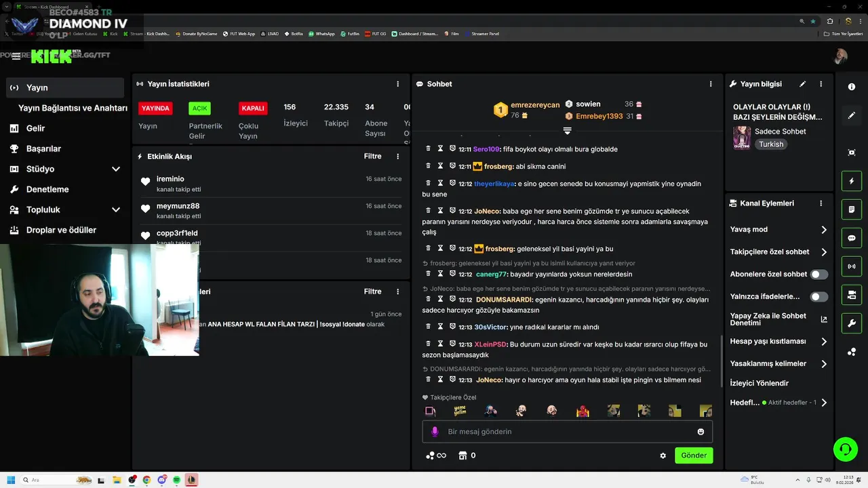Screen dimensions: 868x488
Task: Open the FUT Web App bookmark
Action: [x=239, y=33]
